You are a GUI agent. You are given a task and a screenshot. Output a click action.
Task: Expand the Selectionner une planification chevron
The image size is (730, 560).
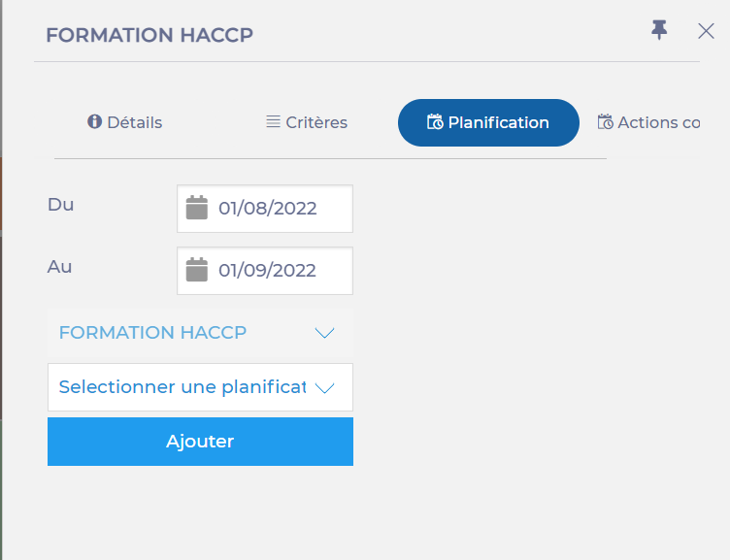coord(325,388)
